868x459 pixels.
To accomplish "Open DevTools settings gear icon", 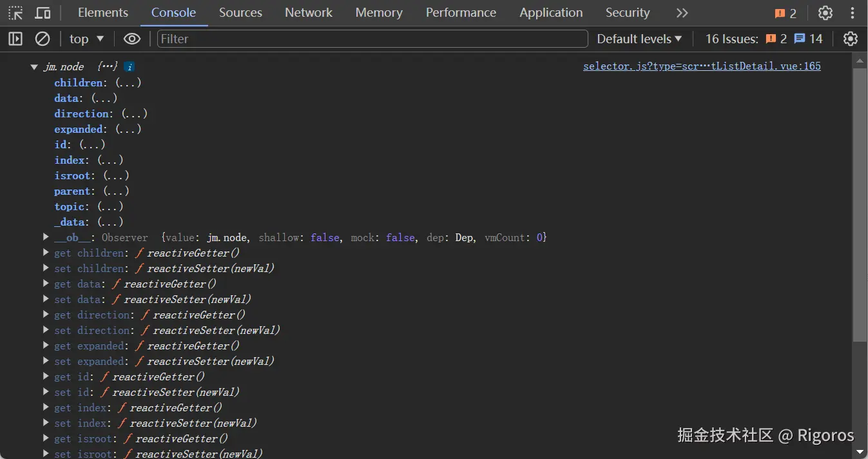I will [825, 13].
